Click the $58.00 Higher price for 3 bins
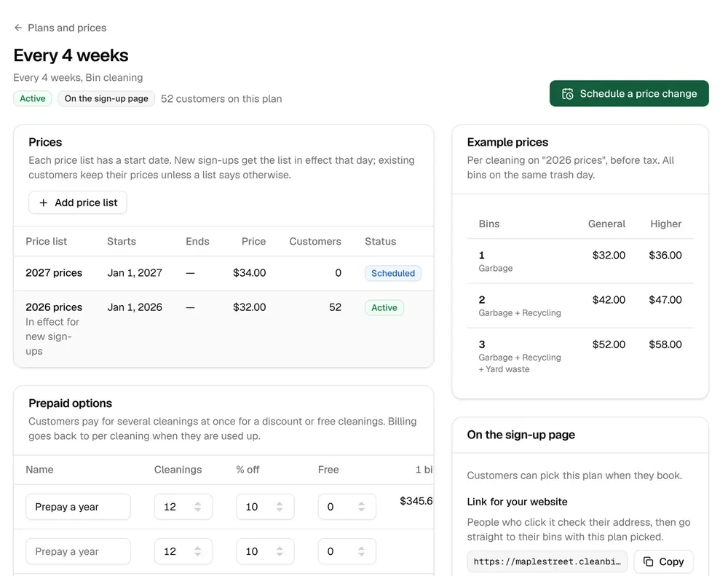Image resolution: width=728 pixels, height=576 pixels. [x=665, y=344]
